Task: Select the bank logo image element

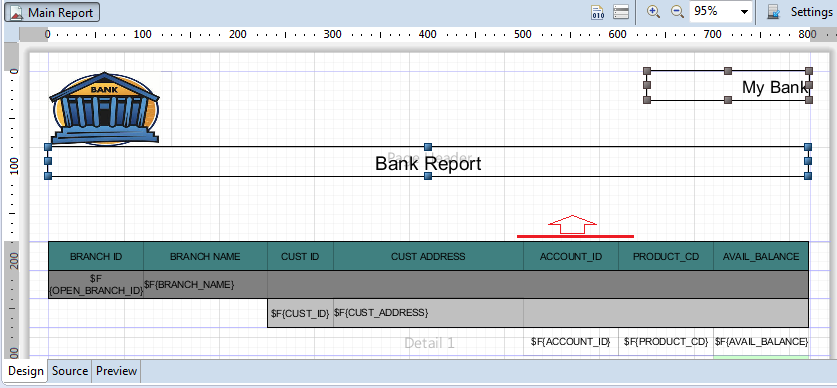Action: [104, 108]
